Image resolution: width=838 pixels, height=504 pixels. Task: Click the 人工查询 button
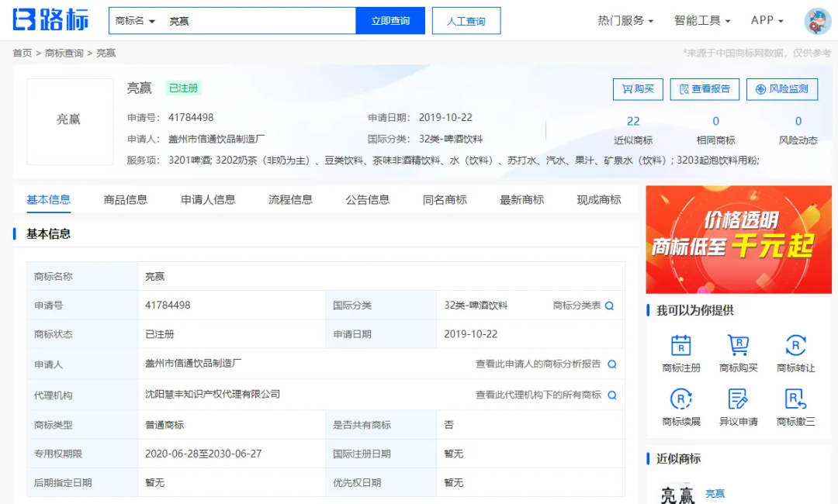pos(466,21)
